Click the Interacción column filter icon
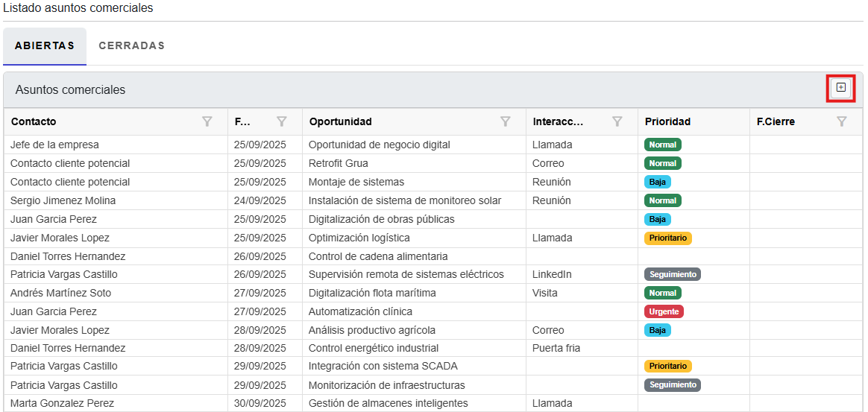The height and width of the screenshot is (412, 868). 617,121
